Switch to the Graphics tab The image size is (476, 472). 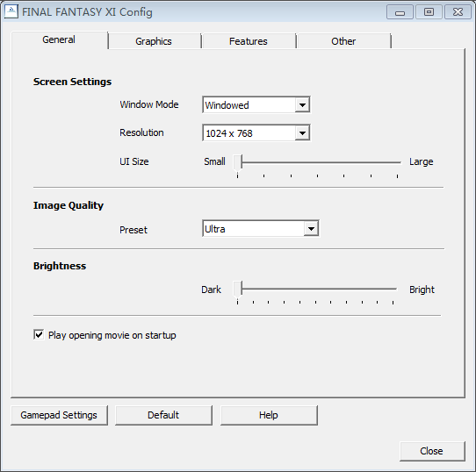[154, 41]
